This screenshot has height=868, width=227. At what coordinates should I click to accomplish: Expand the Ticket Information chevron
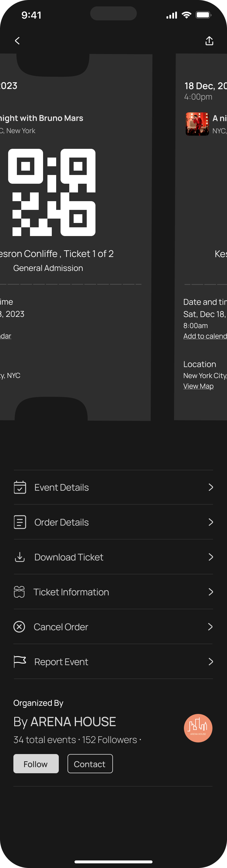click(211, 592)
